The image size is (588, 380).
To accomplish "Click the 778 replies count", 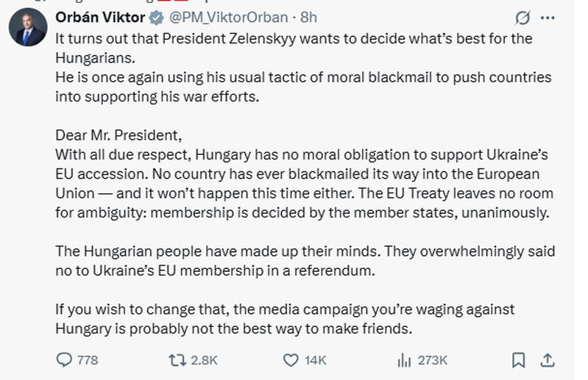I will (88, 360).
